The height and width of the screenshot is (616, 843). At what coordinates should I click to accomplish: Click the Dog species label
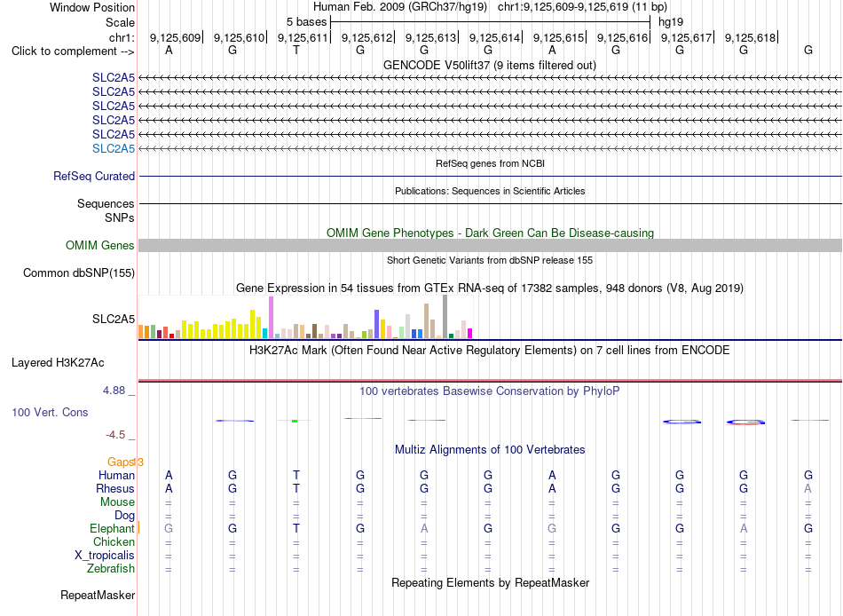(x=124, y=516)
